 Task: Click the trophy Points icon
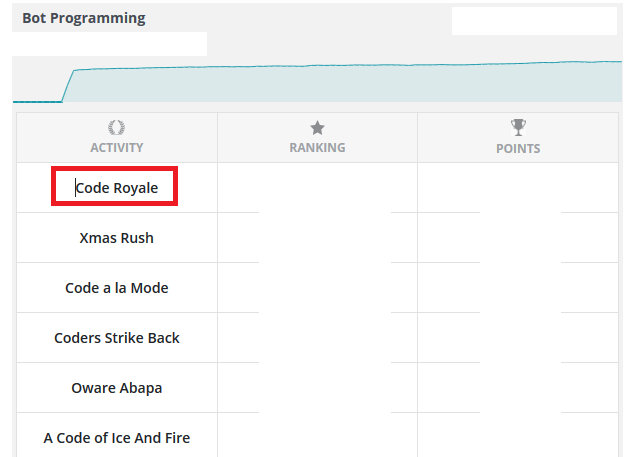[518, 128]
